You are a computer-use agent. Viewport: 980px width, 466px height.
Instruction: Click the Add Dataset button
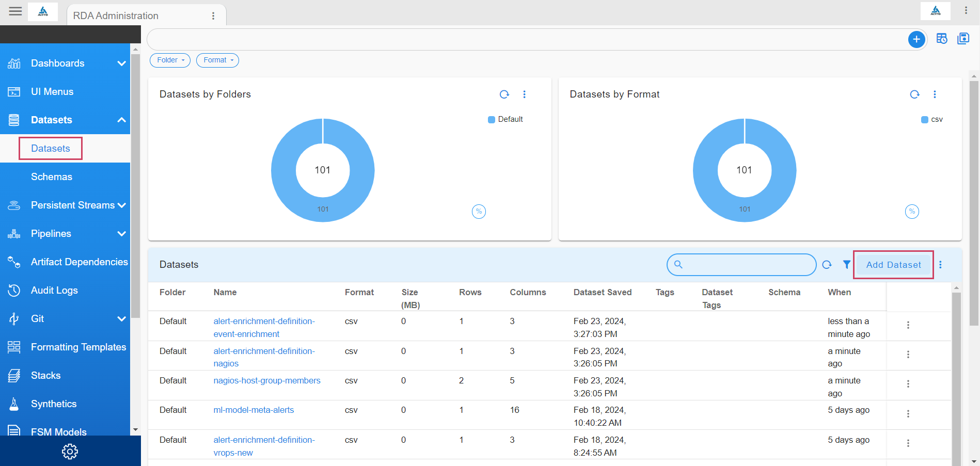(x=893, y=265)
